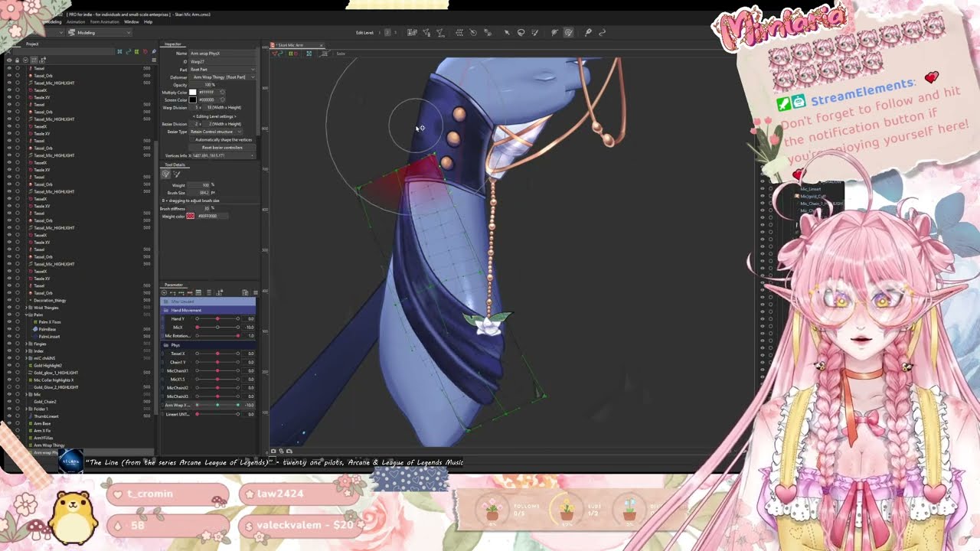Open the texture atlas edit icon

(412, 33)
